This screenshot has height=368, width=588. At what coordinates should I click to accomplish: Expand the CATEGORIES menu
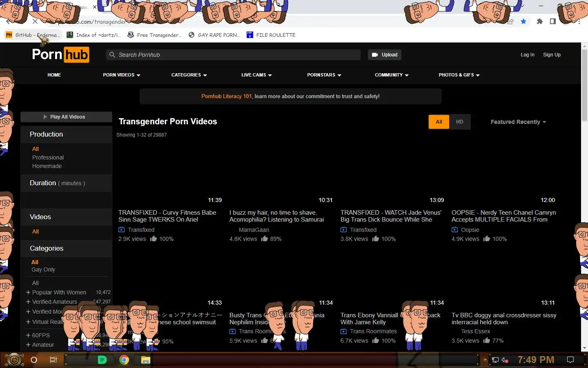[x=189, y=75]
